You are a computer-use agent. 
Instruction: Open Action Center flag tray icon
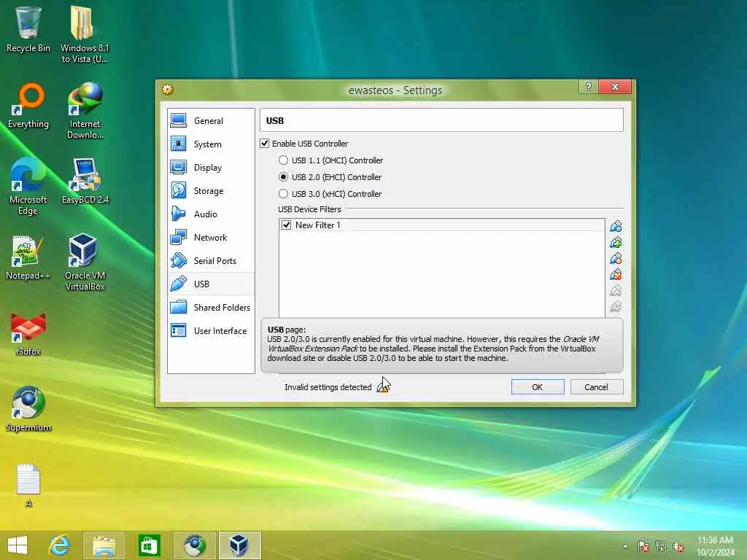pyautogui.click(x=643, y=546)
